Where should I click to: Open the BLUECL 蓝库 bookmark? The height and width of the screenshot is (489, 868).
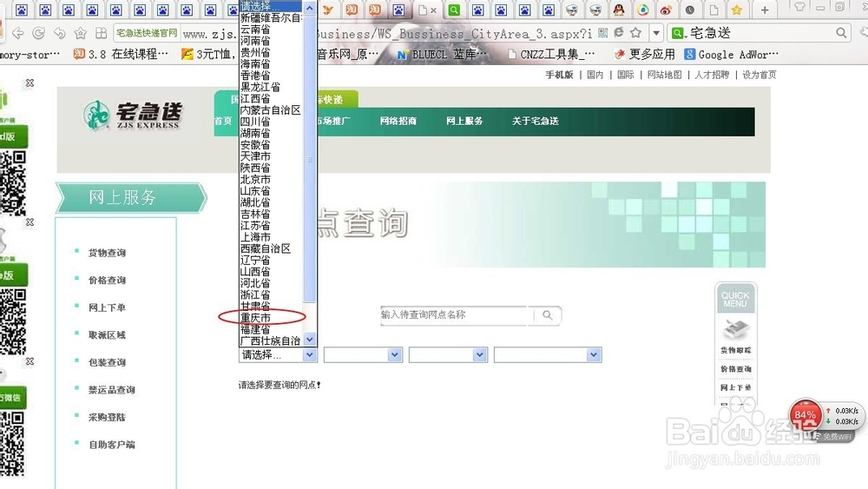click(441, 54)
